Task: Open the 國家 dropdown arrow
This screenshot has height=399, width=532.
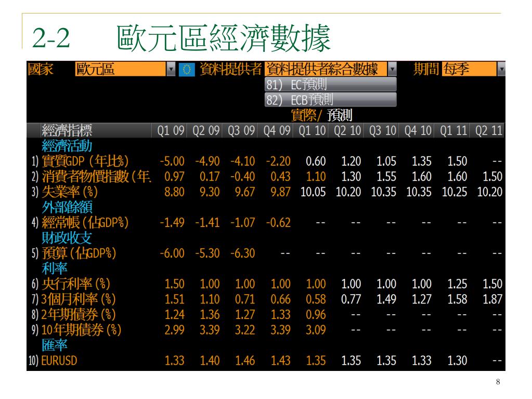Action: 171,69
